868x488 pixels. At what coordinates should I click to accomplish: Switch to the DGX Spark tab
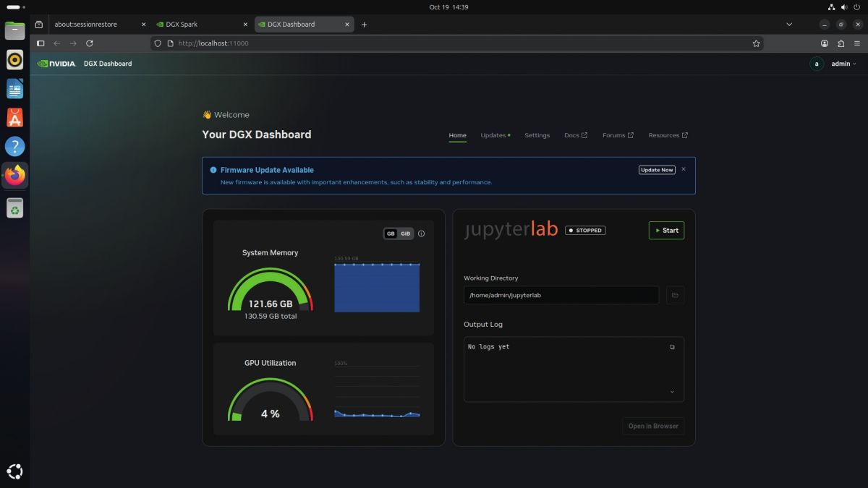pyautogui.click(x=202, y=25)
